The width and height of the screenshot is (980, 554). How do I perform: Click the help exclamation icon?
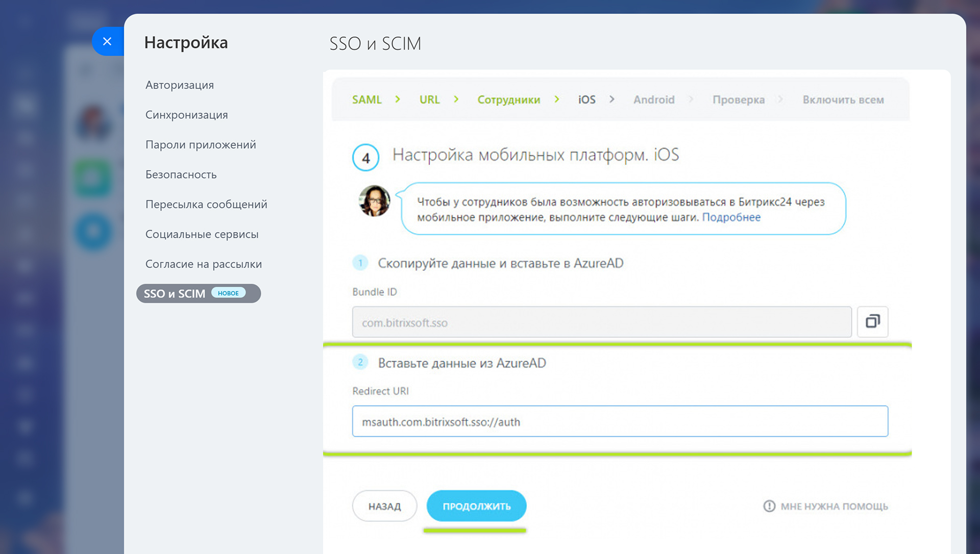769,506
